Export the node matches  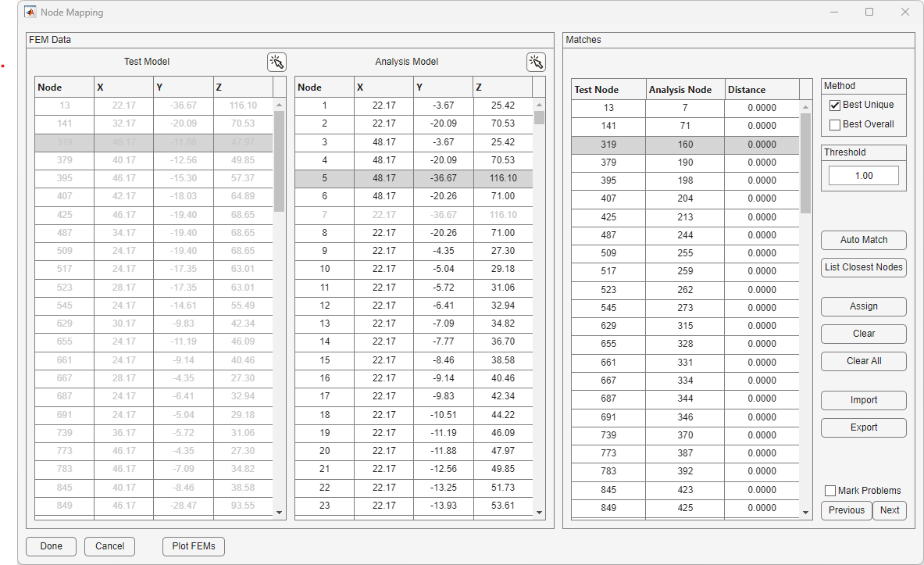point(863,427)
